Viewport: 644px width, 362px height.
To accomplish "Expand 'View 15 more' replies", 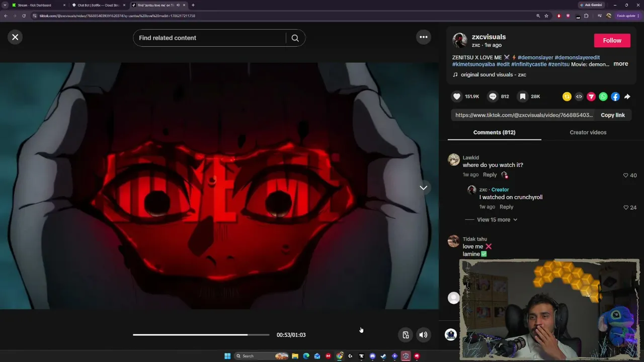I will coord(497,220).
